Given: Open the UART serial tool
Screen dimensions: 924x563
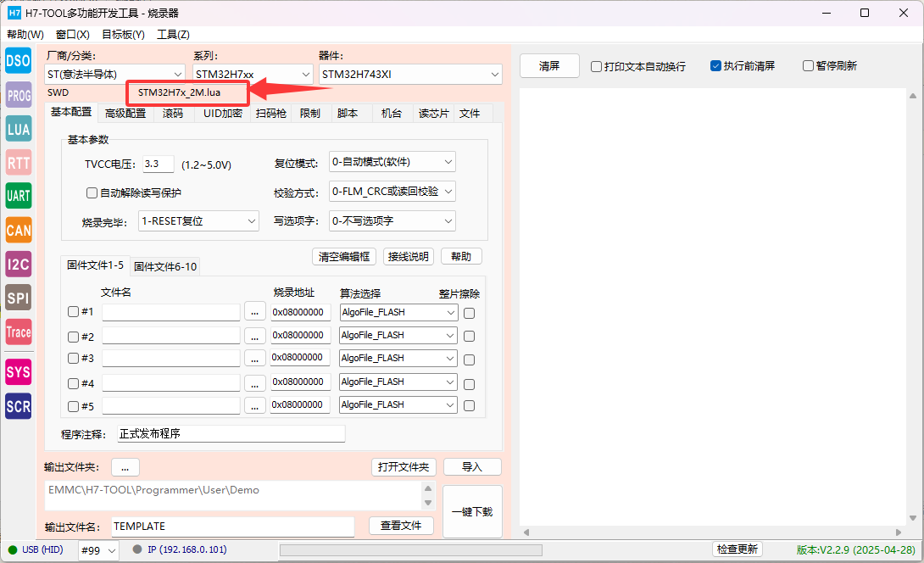Looking at the screenshot, I should pyautogui.click(x=19, y=196).
